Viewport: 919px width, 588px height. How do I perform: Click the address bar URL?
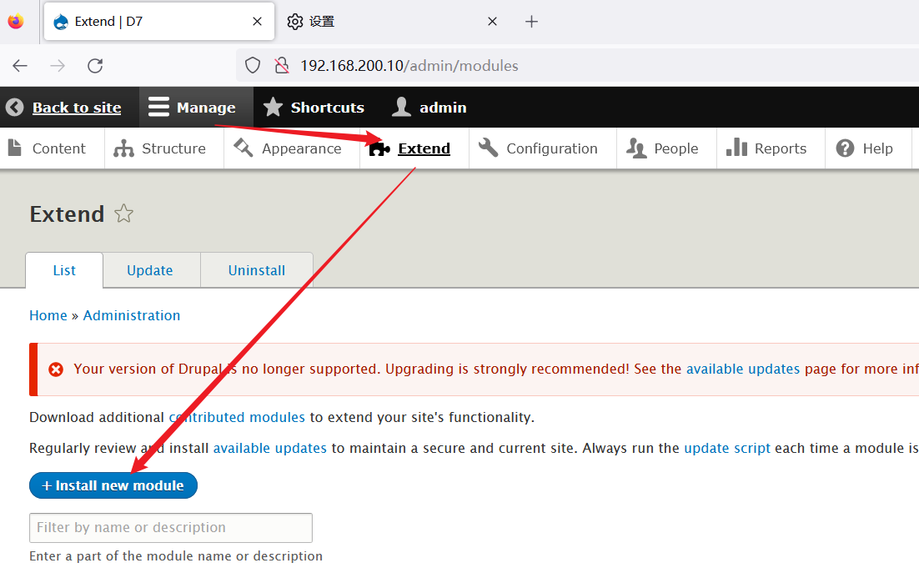(409, 66)
